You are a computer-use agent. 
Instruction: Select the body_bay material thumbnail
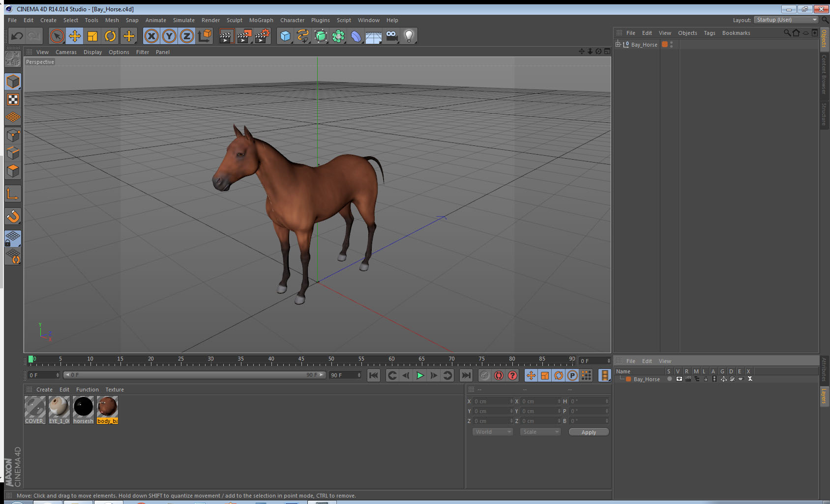point(107,410)
